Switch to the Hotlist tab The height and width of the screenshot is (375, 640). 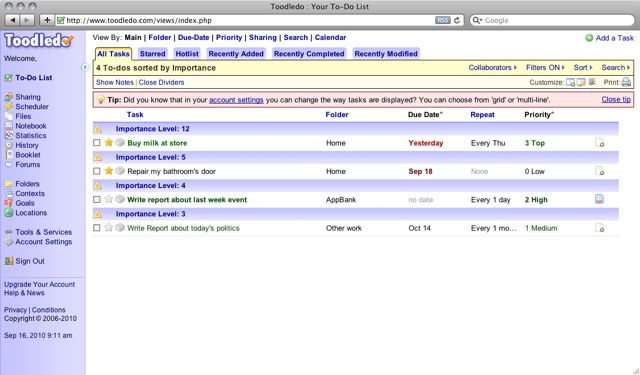(187, 53)
